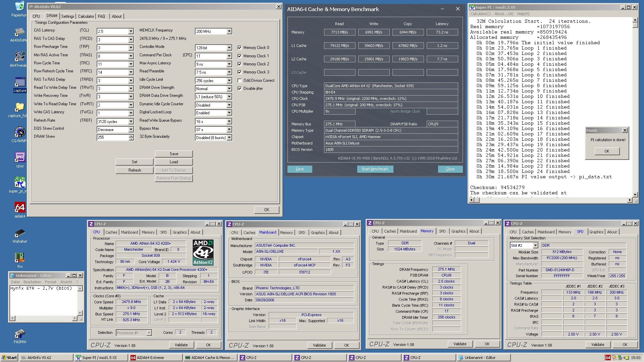This screenshot has width=644, height=362.
Task: Increase DRAM Skew with spinner arrows
Action: pyautogui.click(x=131, y=136)
